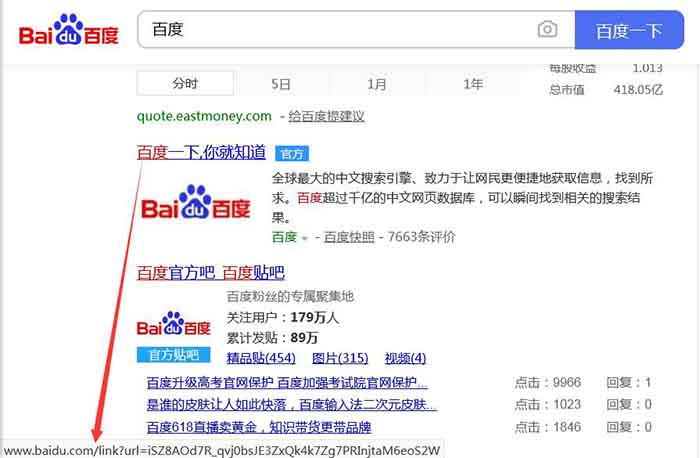
Task: Switch to the 1年 chart tab
Action: (473, 83)
